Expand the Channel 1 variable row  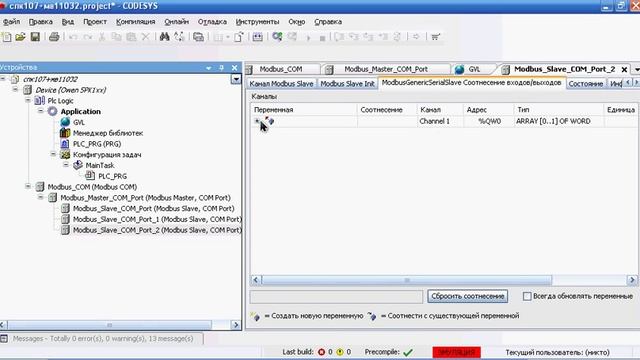(257, 121)
